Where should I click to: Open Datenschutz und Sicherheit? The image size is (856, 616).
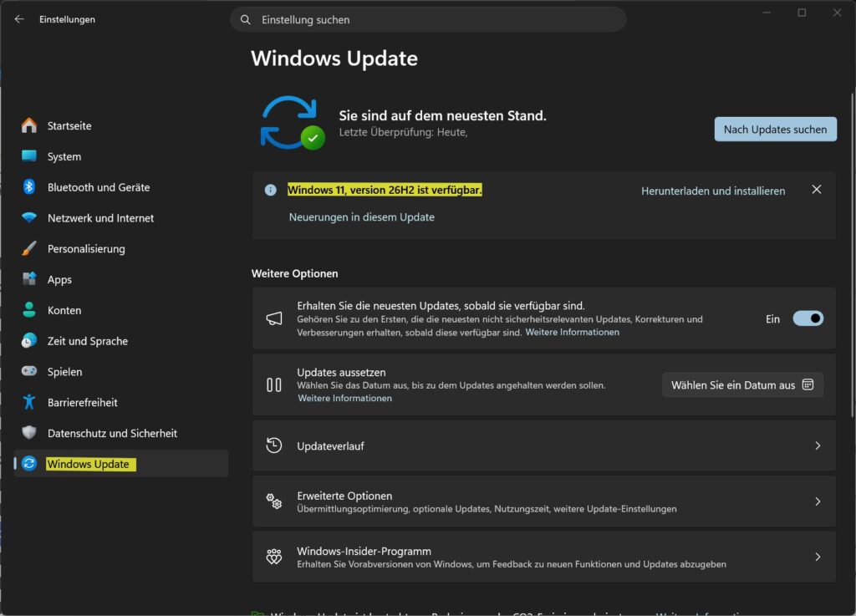click(x=120, y=433)
